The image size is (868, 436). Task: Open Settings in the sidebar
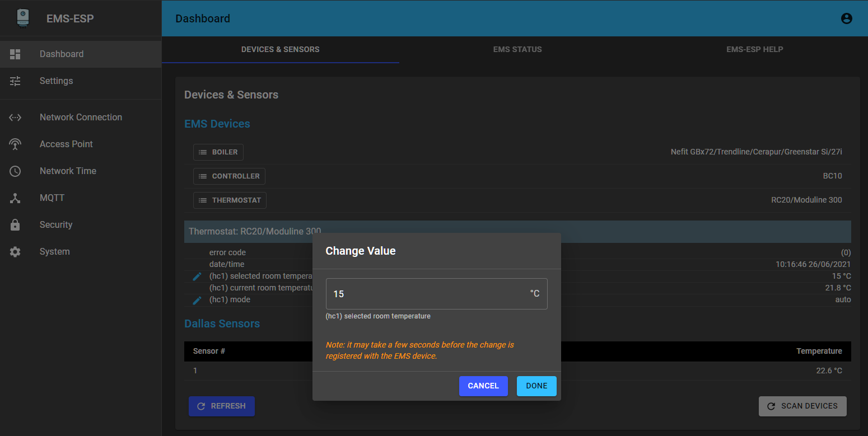click(x=56, y=81)
